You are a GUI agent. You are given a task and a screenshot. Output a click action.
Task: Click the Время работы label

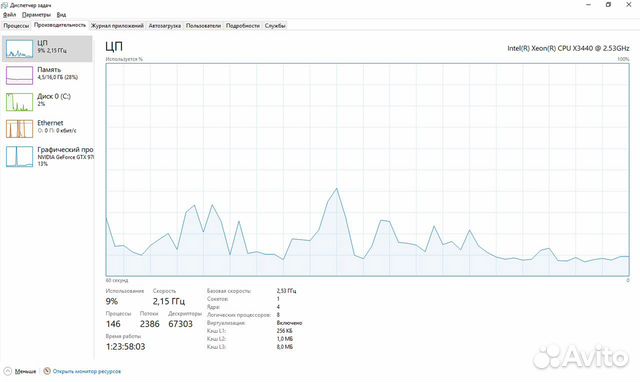[123, 336]
